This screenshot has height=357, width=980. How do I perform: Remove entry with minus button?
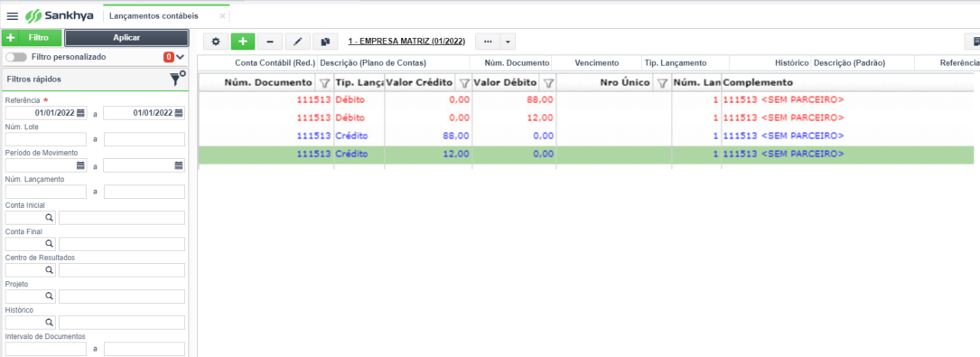[270, 42]
